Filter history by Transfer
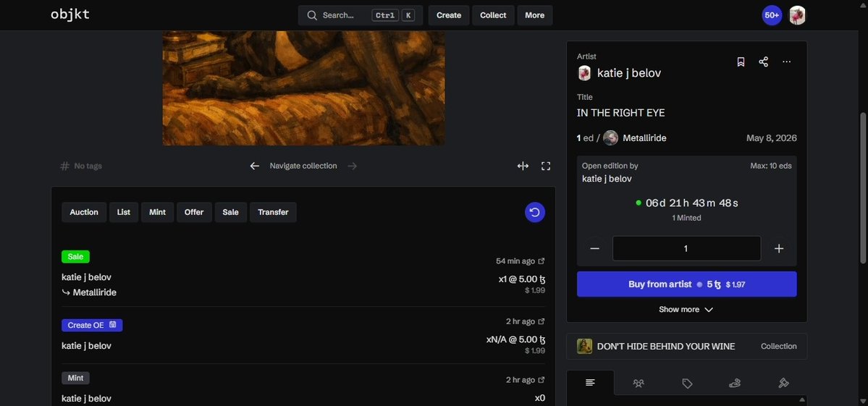 [x=273, y=212]
